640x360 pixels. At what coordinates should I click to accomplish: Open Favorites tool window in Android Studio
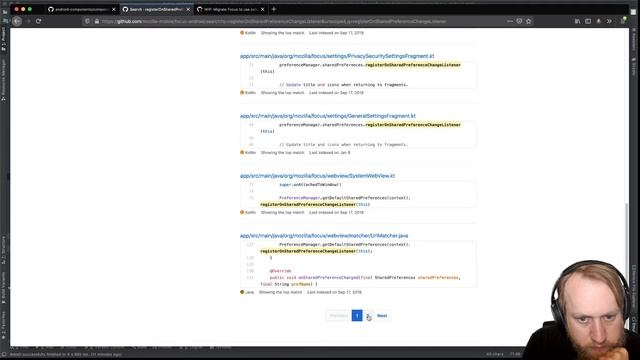coord(4,324)
